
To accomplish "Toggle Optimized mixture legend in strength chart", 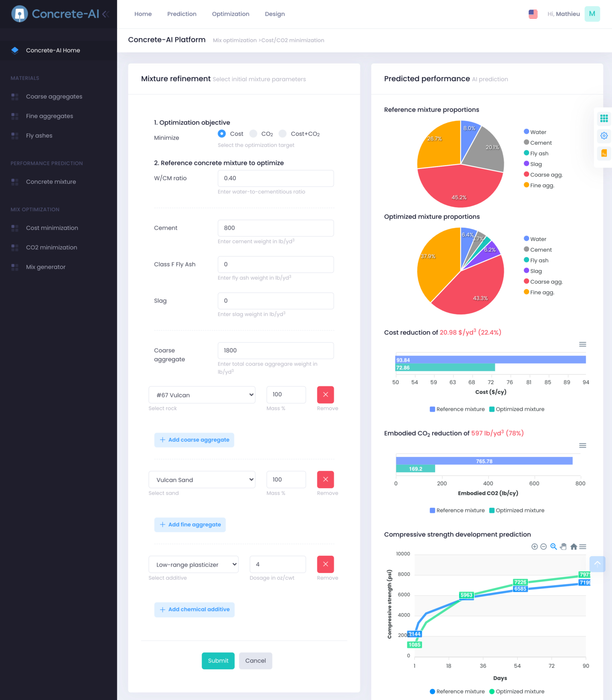I will coord(517,692).
